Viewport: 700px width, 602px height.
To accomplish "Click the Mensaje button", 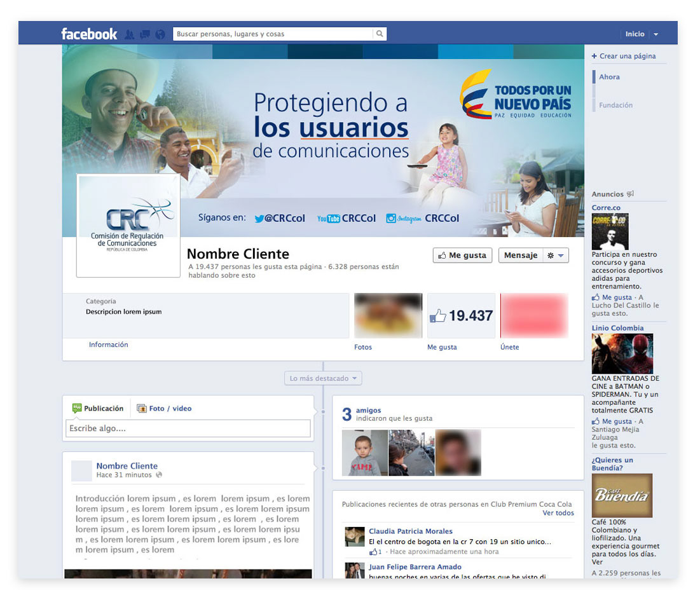I will tap(521, 256).
